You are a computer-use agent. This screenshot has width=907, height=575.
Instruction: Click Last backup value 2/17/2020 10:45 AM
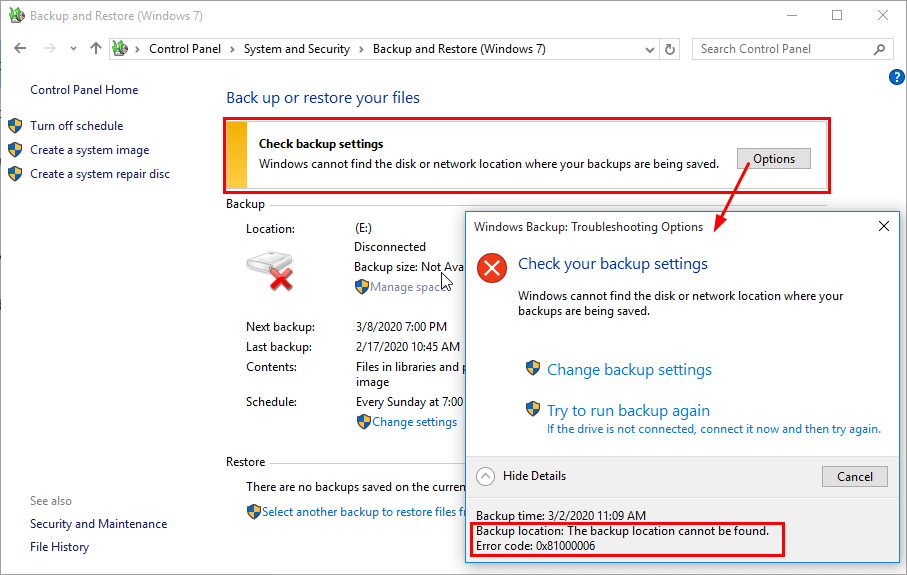tap(408, 347)
